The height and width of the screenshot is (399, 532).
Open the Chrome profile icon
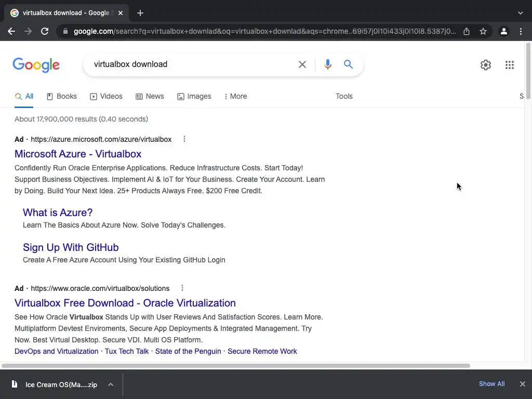pos(504,31)
